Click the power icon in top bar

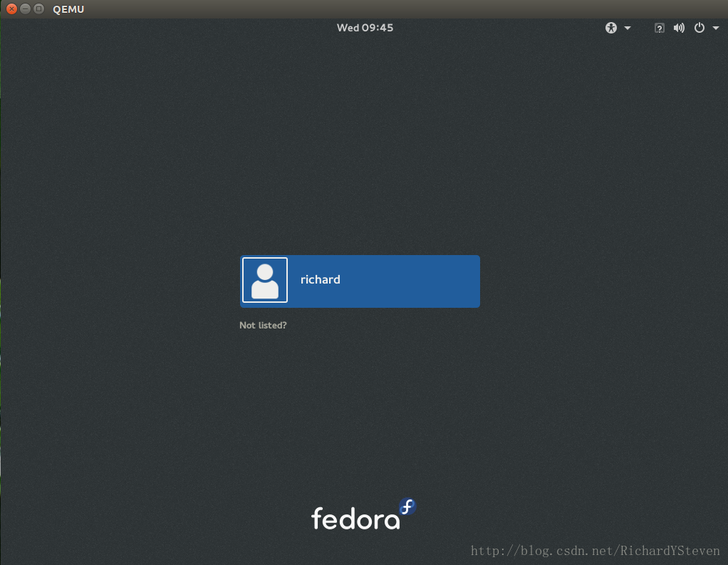click(x=700, y=28)
